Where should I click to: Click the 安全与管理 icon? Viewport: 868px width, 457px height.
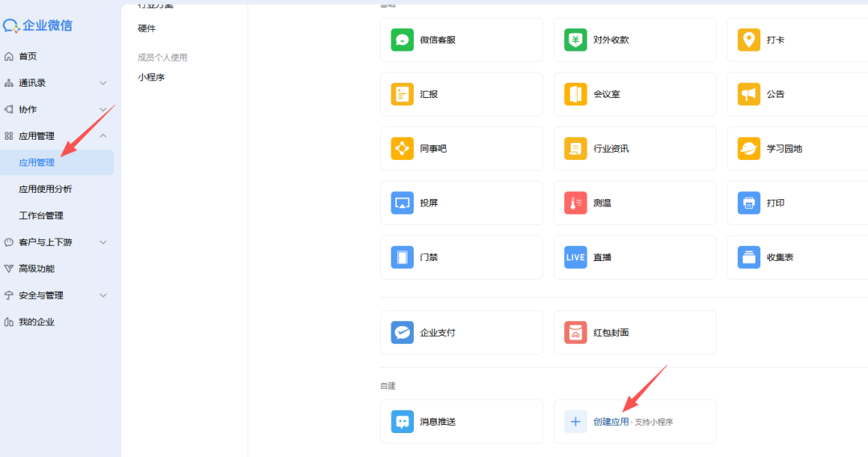click(9, 296)
